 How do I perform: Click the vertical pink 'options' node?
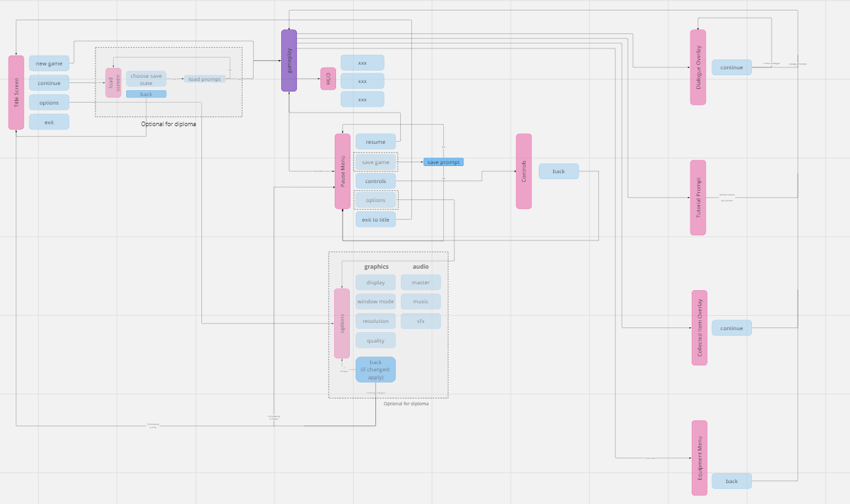coord(342,324)
